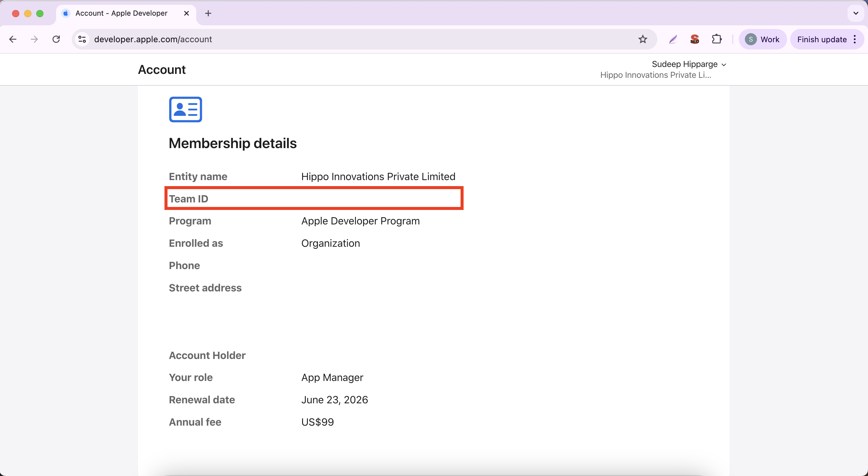Click the membership ID card icon
This screenshot has width=868, height=476.
(x=185, y=109)
